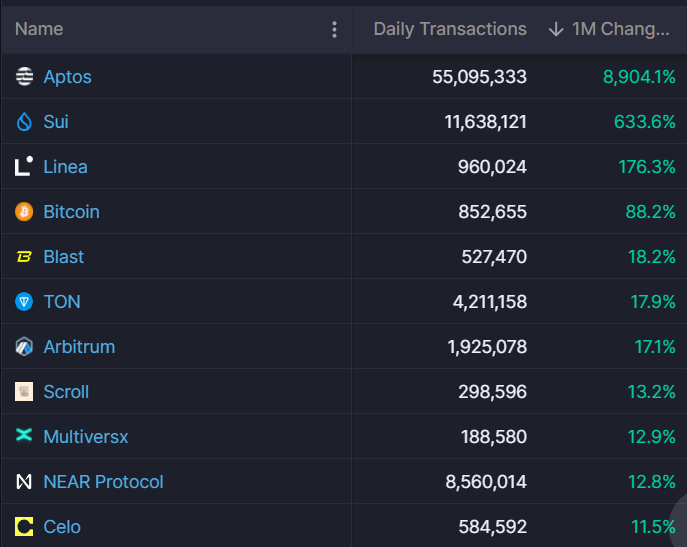Sort by Daily Transactions column header
Viewport: 687px width, 547px height.
pyautogui.click(x=450, y=29)
